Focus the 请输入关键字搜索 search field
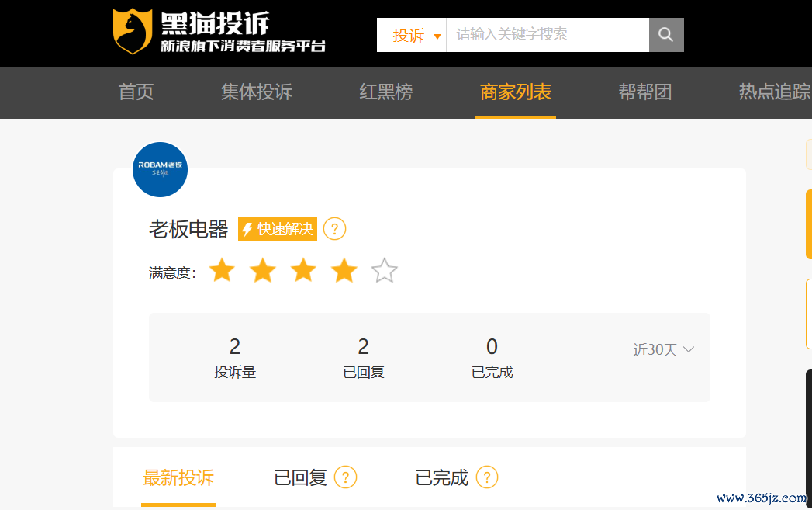Image resolution: width=812 pixels, height=510 pixels. pos(548,35)
